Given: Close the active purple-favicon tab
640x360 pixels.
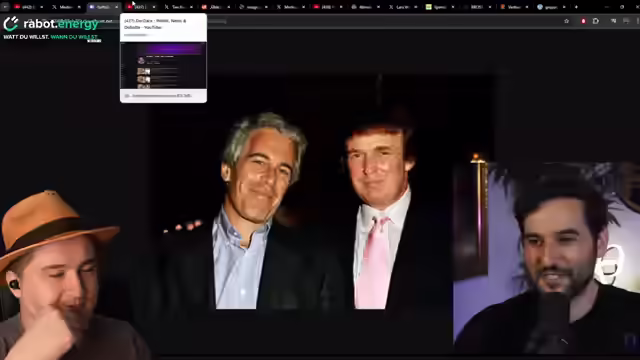Looking at the screenshot, I should click(x=116, y=7).
